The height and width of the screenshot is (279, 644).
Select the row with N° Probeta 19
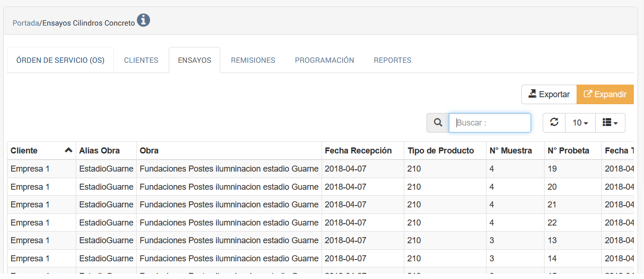coord(552,169)
